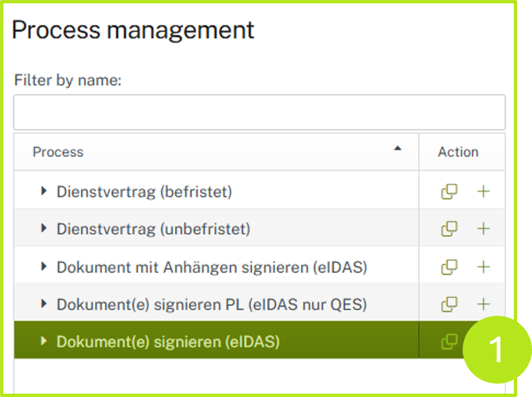Click the Action column header
Image resolution: width=532 pixels, height=397 pixels.
coord(458,152)
